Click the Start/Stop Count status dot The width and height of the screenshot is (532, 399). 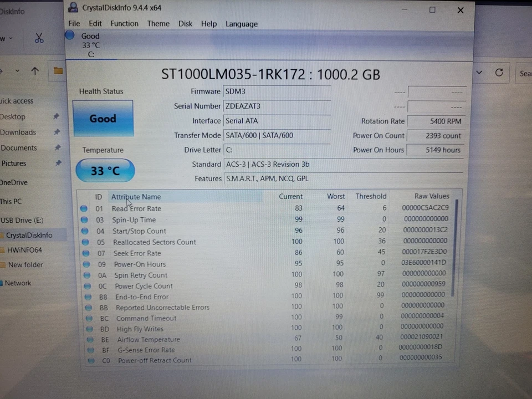(85, 231)
